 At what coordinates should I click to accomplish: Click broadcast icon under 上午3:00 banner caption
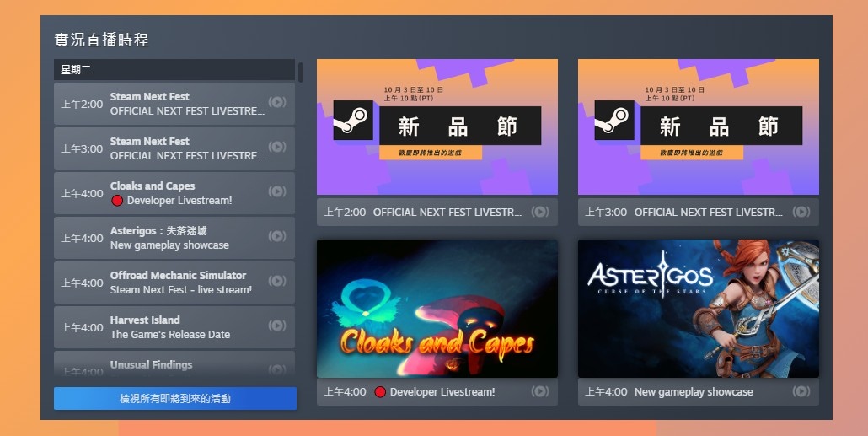click(x=801, y=212)
